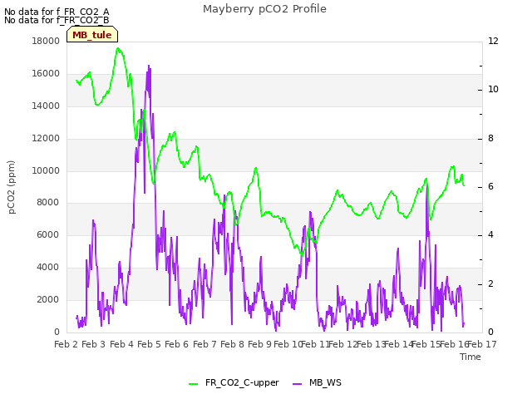Click the Feb 5 date tick label

click(x=149, y=345)
